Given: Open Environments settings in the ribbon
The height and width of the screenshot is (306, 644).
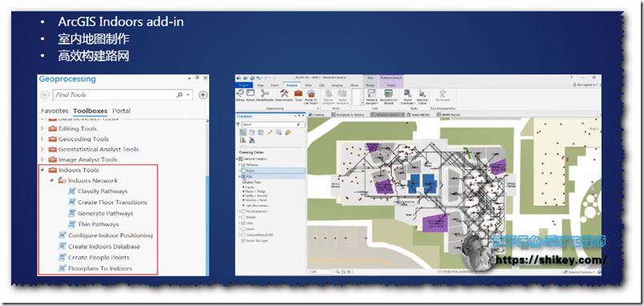Looking at the screenshot, I should point(284,95).
